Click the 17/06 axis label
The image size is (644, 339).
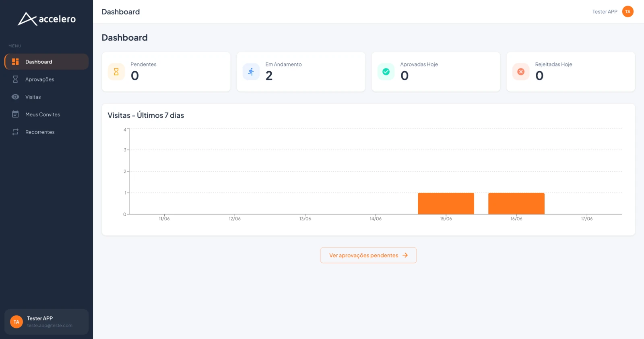coord(587,219)
